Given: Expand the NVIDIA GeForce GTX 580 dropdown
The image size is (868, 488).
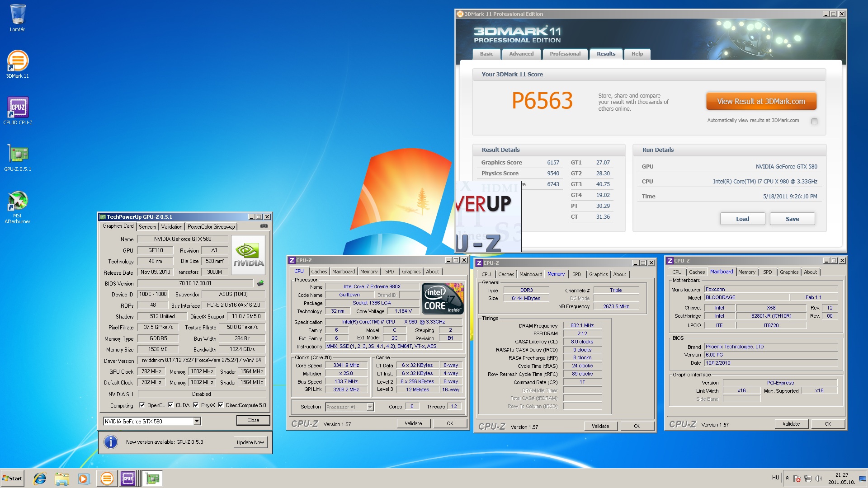Looking at the screenshot, I should [x=197, y=421].
